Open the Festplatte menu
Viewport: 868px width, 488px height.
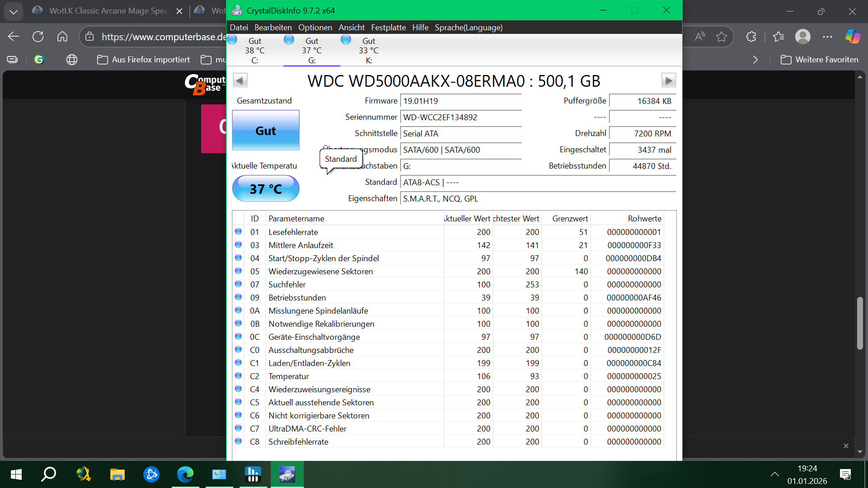(388, 28)
